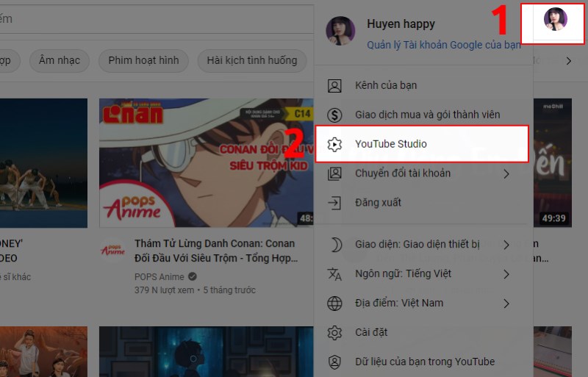Image resolution: width=588 pixels, height=377 pixels.
Task: Select Đăng xuất to sign out
Action: point(423,203)
